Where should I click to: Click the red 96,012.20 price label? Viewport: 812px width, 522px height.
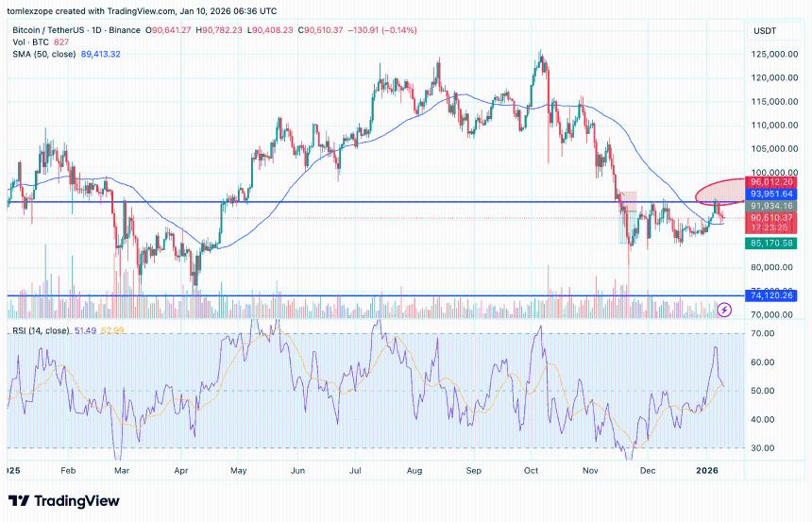(773, 182)
